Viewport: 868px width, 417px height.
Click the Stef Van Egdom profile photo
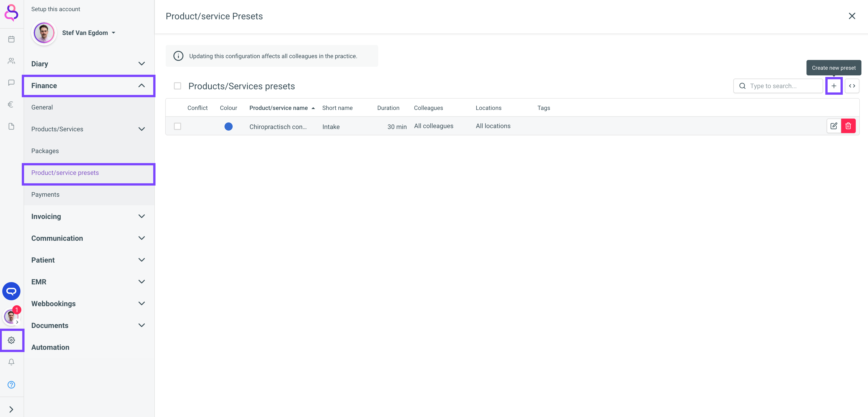(44, 33)
